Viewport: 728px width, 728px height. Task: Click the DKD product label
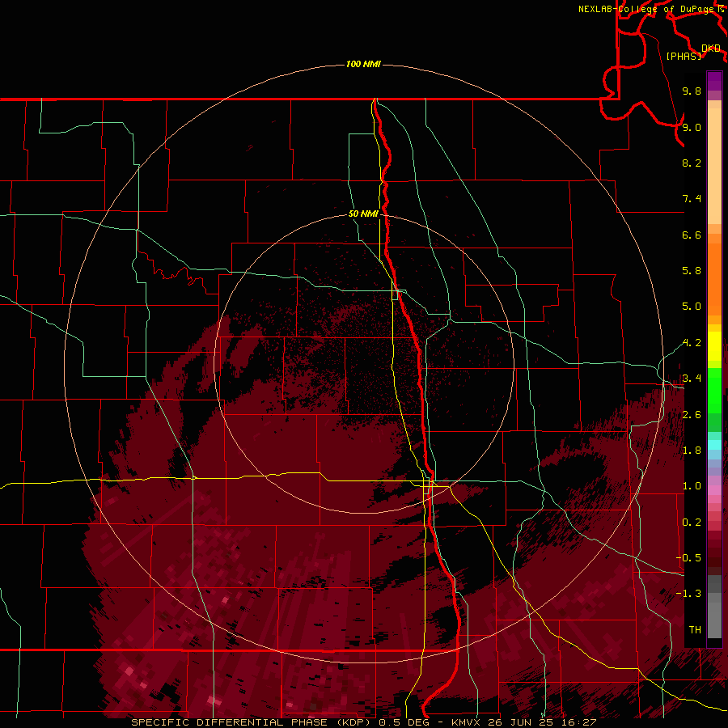[711, 49]
